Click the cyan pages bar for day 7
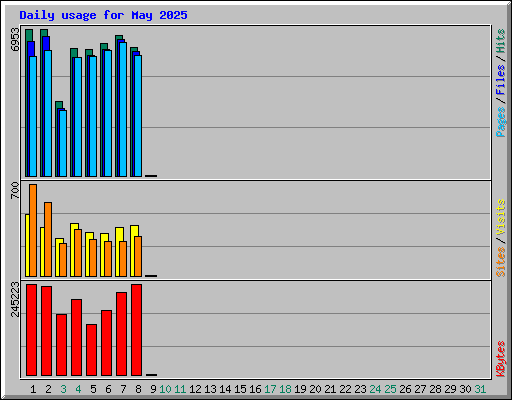 (123, 109)
